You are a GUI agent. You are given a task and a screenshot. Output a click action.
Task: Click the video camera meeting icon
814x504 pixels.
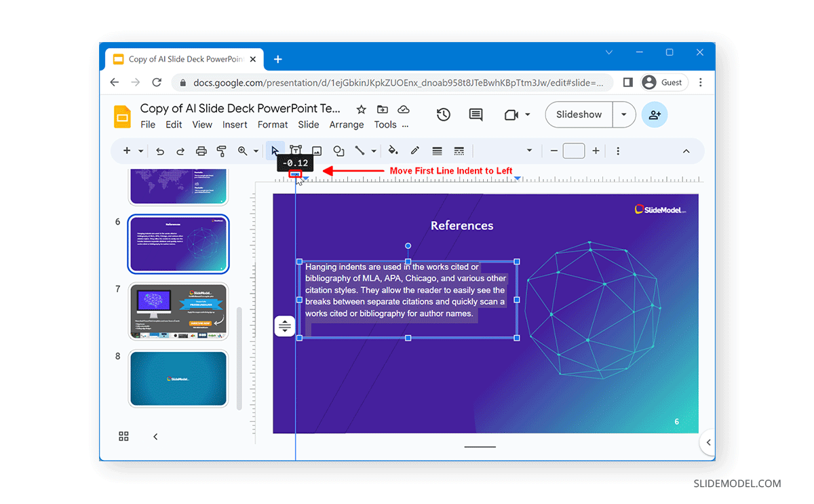click(511, 115)
